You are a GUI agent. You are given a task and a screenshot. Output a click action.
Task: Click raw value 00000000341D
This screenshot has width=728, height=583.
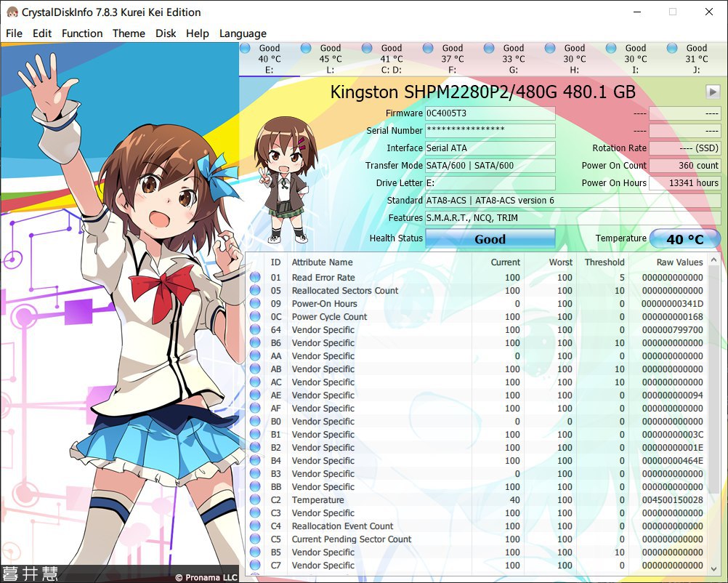[672, 303]
